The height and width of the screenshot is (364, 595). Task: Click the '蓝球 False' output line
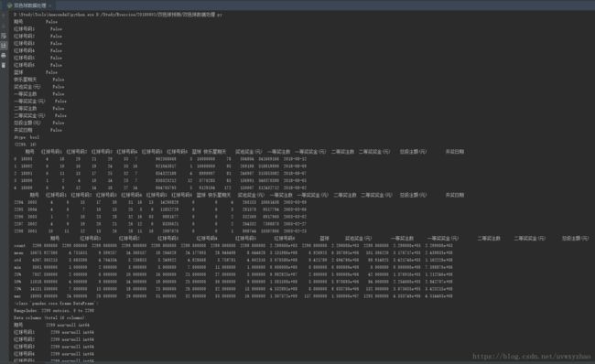36,72
